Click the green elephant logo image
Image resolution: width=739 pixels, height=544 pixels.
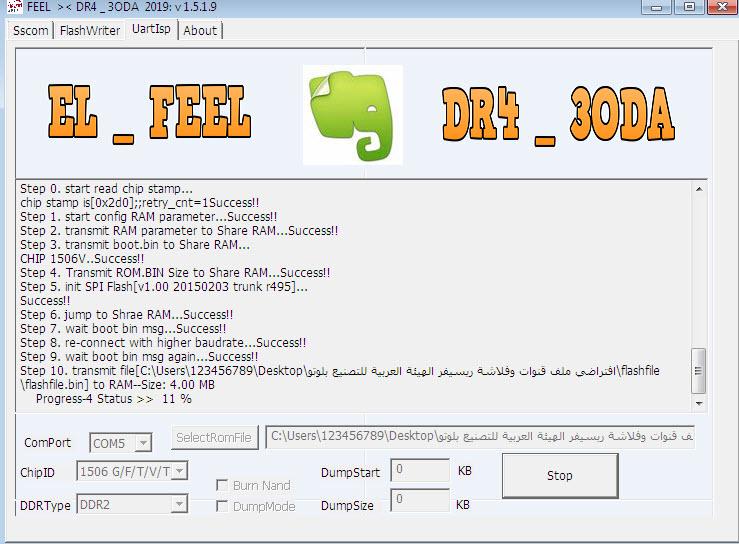point(353,115)
